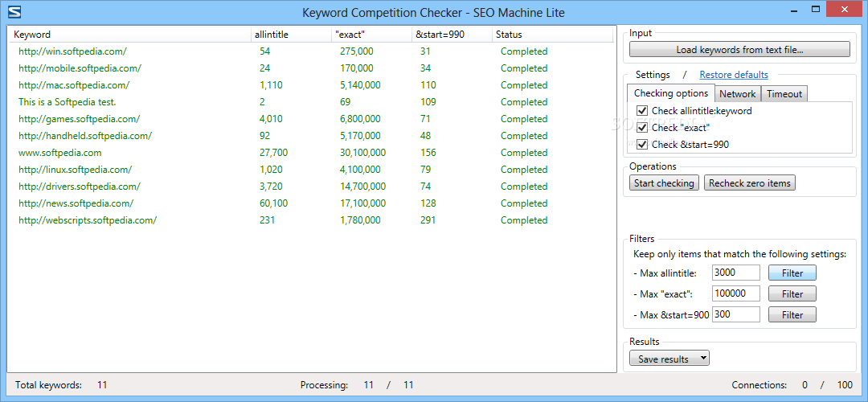Screen dimensions: 868x402
Task: Click the Total keywords status label
Action: (48, 385)
